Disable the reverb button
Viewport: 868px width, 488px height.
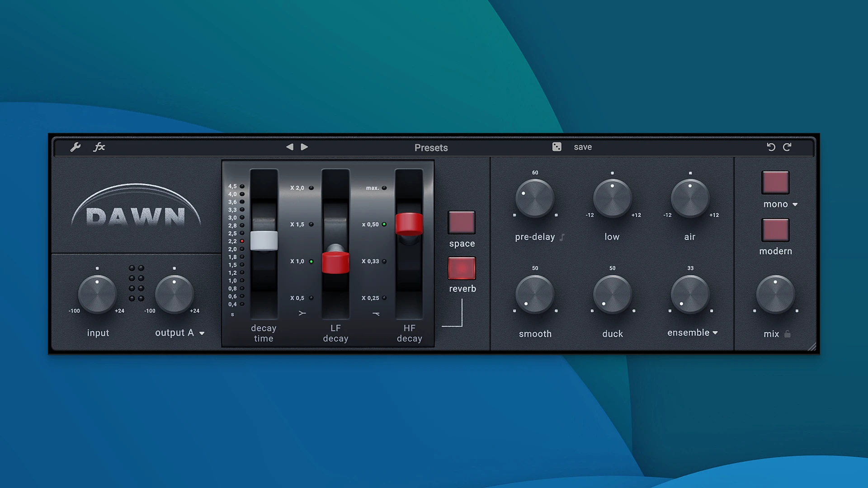(x=461, y=268)
